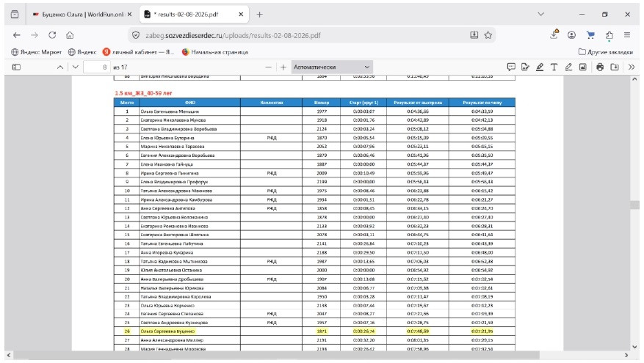Image resolution: width=644 pixels, height=363 pixels.
Task: Zoom in the PDF
Action: 283,67
